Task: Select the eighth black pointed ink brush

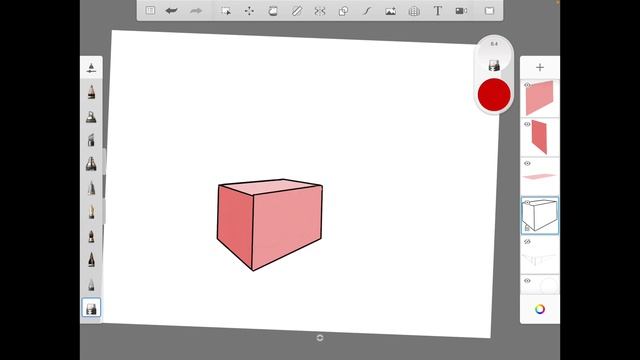Action: point(91,260)
